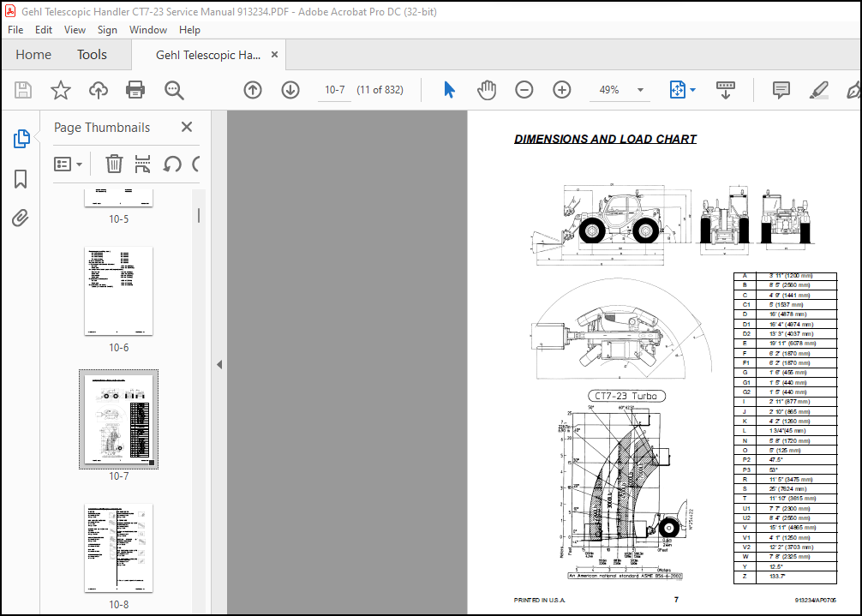
Task: Select page thumbnail 10-5
Action: click(119, 199)
